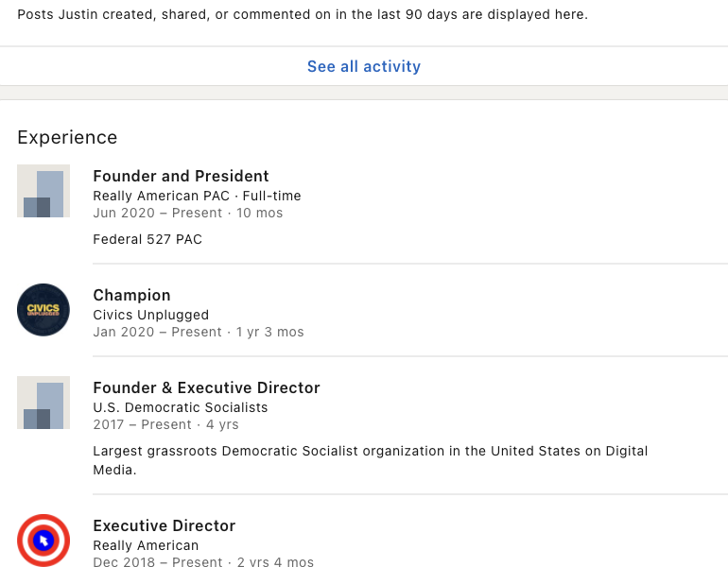Open the Founder & Executive Director title
Screen dimensions: 728x567
coord(206,387)
